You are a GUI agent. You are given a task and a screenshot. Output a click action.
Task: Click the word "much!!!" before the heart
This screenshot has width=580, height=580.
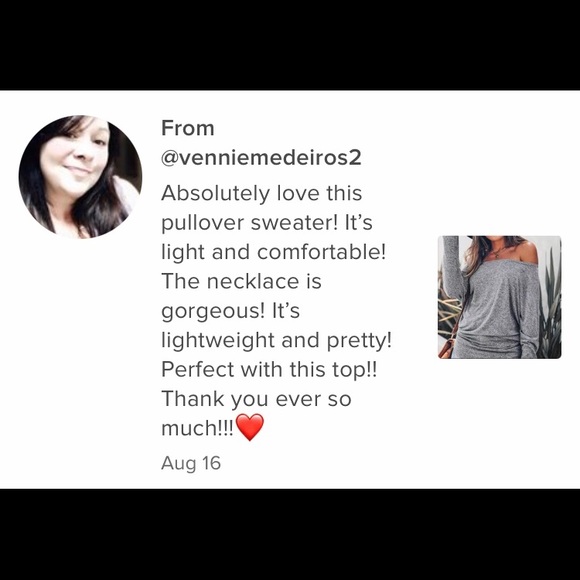(198, 428)
